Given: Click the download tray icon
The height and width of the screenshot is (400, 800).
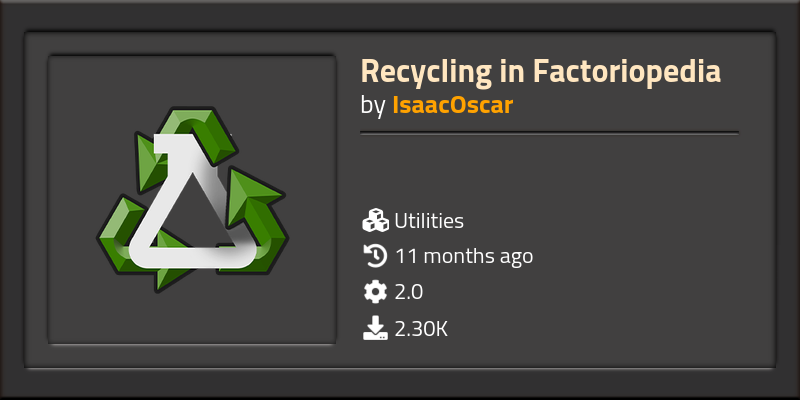Looking at the screenshot, I should 376,329.
